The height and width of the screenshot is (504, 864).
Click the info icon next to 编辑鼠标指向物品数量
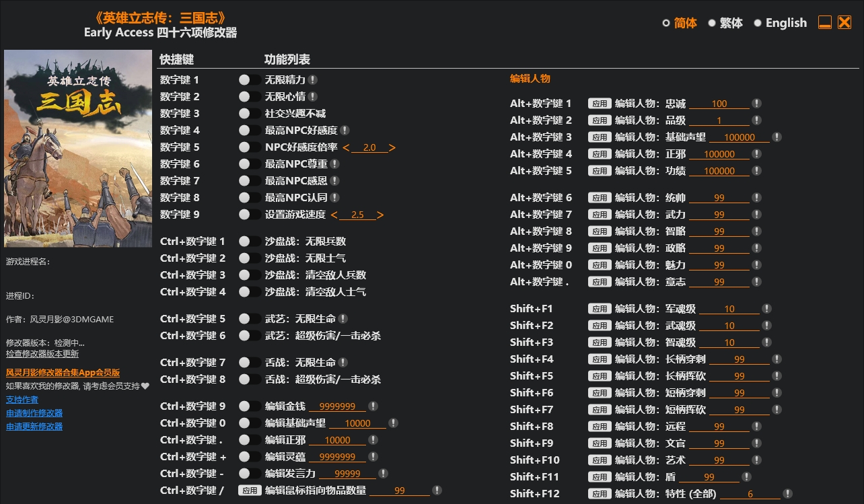[x=437, y=491]
